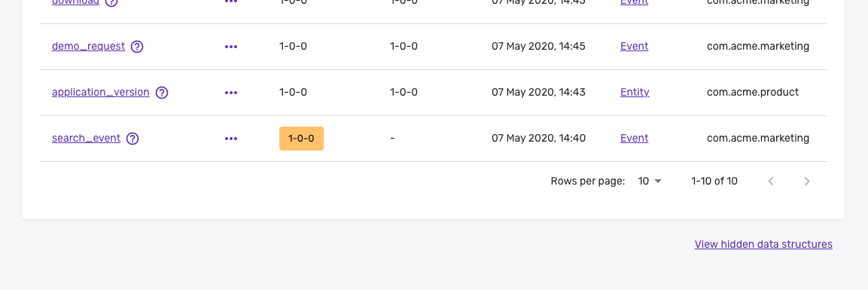Screen dimensions: 868x290
Task: Click the 1-10 of 10 pagination text
Action: point(714,181)
